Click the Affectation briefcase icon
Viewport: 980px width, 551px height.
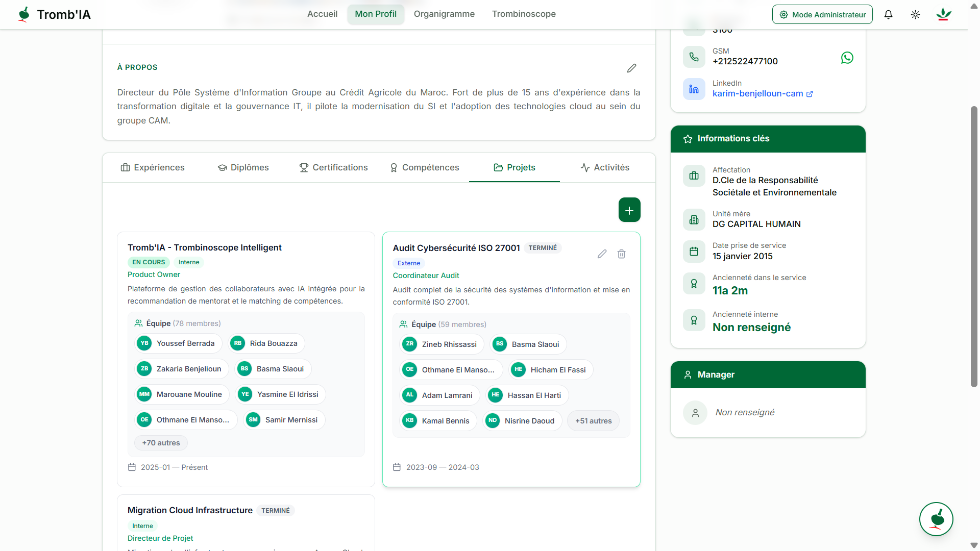click(694, 176)
